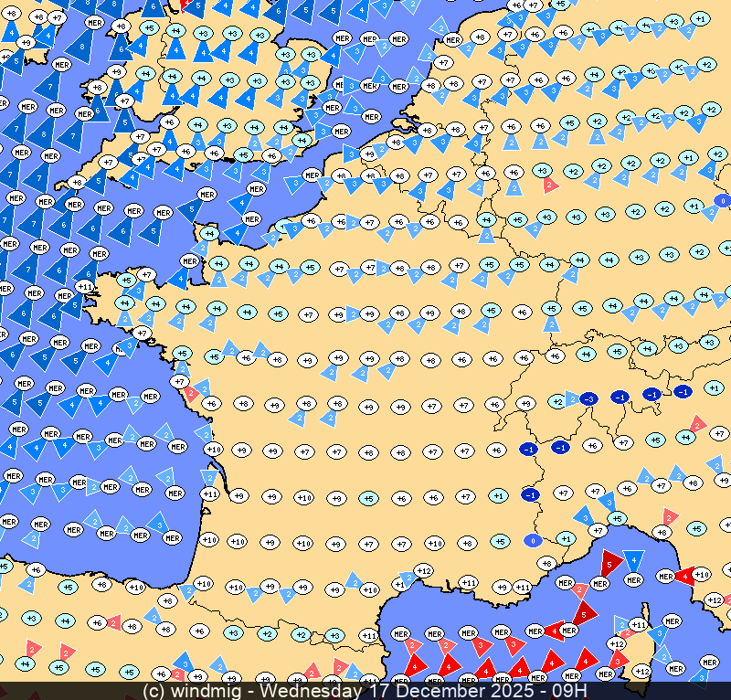Click the red wind arrow below +3 in Germany

point(549,186)
